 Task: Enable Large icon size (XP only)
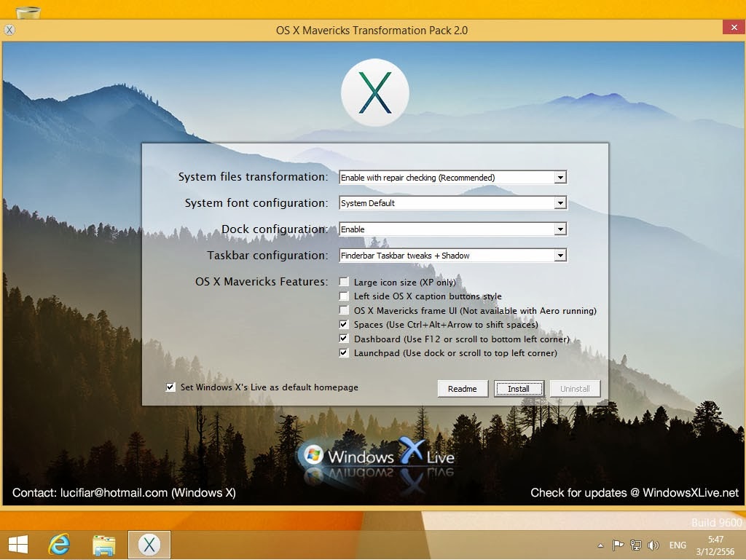tap(344, 282)
